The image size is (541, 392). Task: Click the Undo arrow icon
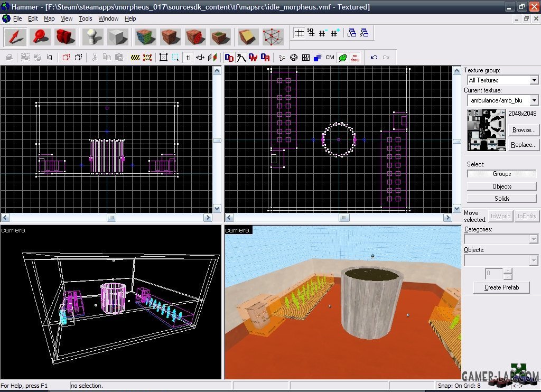point(374,57)
